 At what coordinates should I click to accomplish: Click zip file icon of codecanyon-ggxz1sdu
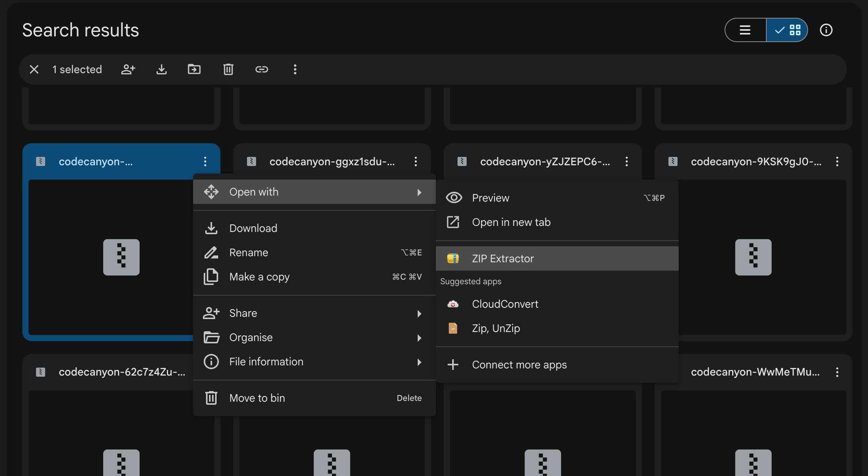tap(252, 161)
